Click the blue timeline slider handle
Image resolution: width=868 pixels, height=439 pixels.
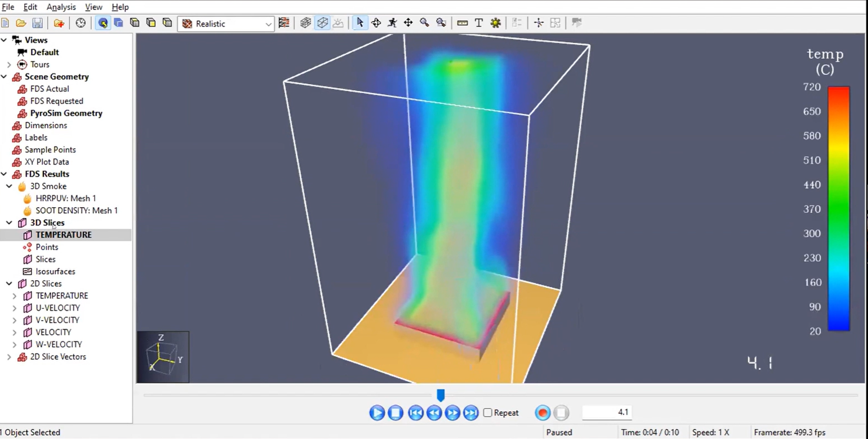[440, 395]
